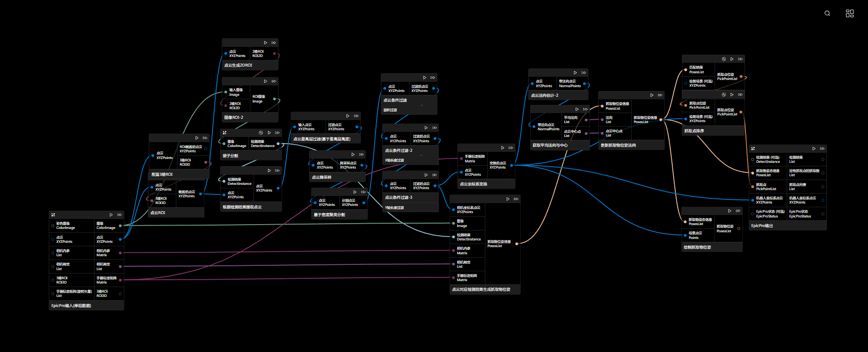Run the 基于密度聚类分割 node via play icon
Screen dimensions: 868x352
pos(355,192)
